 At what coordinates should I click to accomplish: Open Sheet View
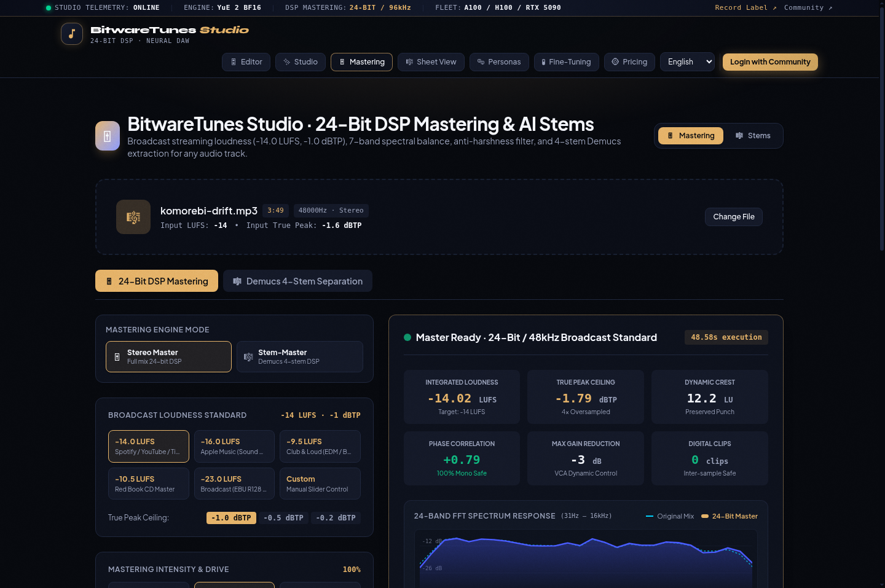point(431,62)
